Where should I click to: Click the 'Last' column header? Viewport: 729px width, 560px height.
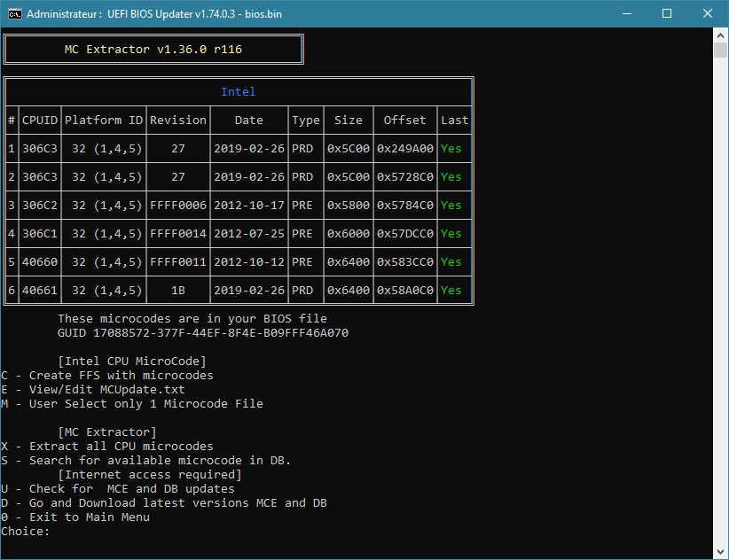click(454, 121)
